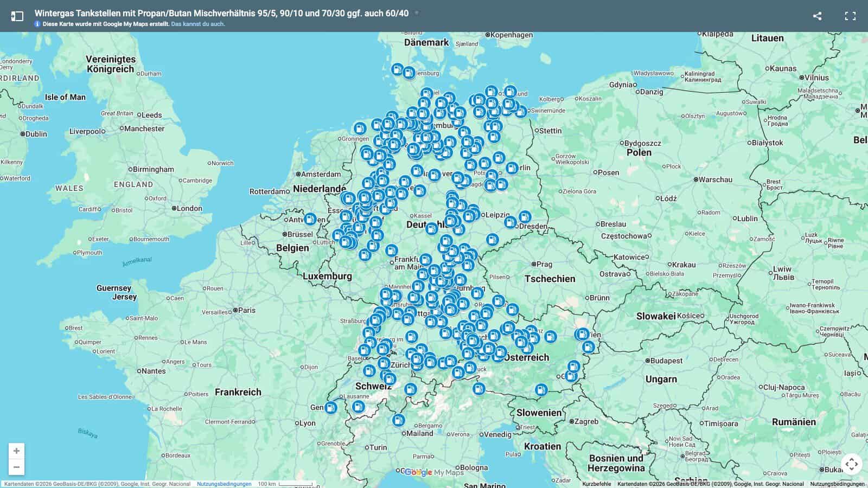Select the fuel marker directly above Dresden label
Image resolution: width=868 pixels, height=488 pixels.
(525, 217)
